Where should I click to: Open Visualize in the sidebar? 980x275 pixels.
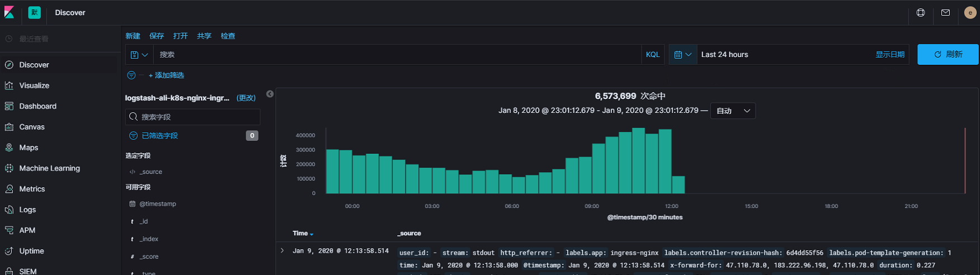click(x=34, y=86)
